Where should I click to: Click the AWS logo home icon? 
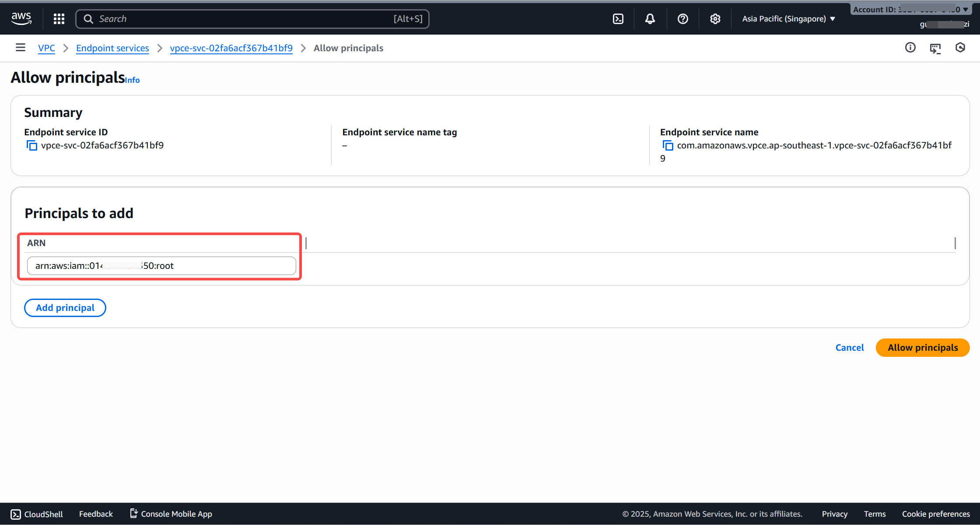[21, 18]
